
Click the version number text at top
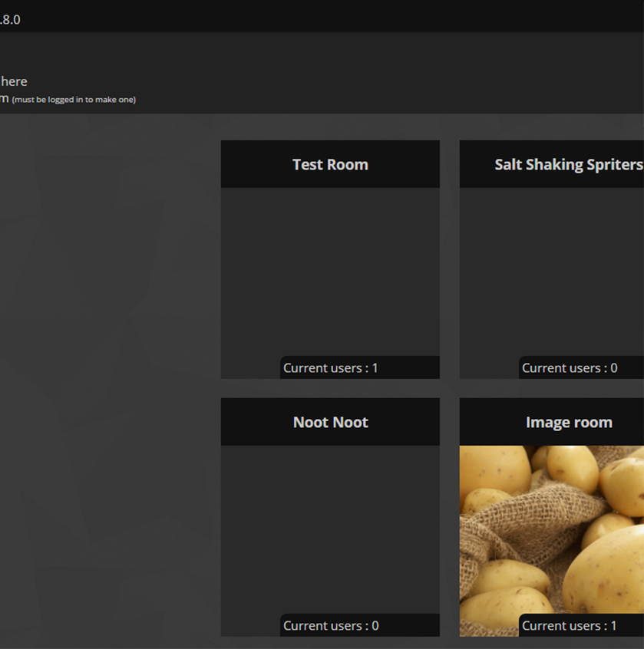[x=10, y=20]
